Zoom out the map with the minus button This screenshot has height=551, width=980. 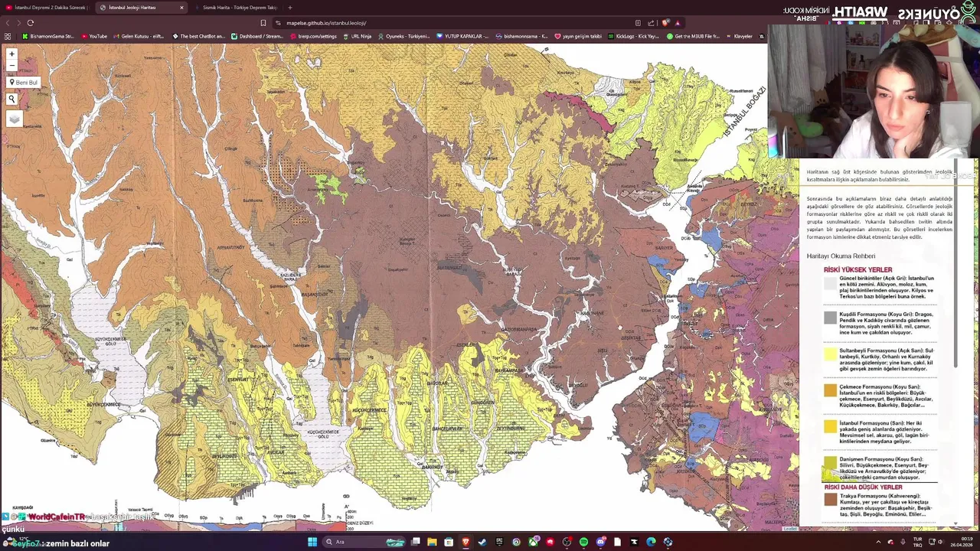[x=11, y=66]
